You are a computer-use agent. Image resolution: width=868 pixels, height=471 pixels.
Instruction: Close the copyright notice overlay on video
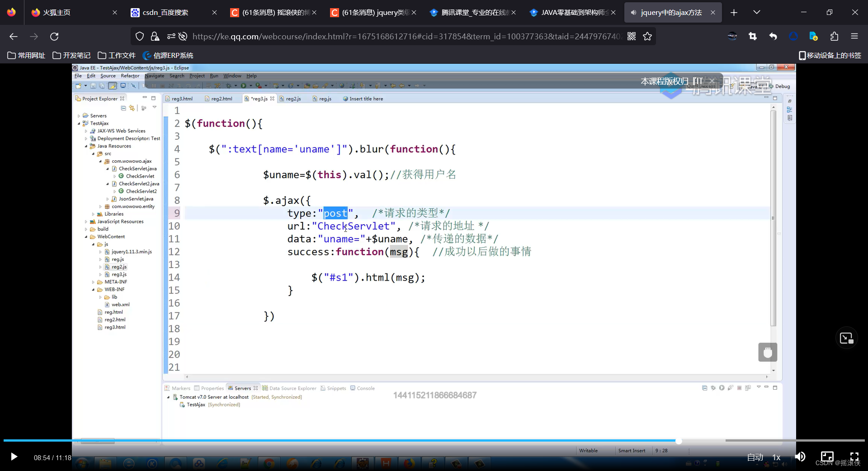(x=712, y=81)
